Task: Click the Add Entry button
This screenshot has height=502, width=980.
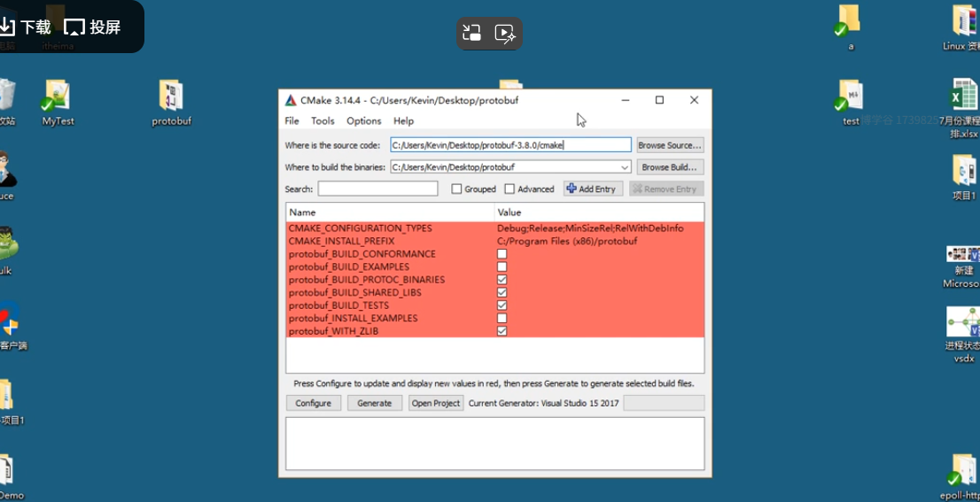Action: coord(593,189)
